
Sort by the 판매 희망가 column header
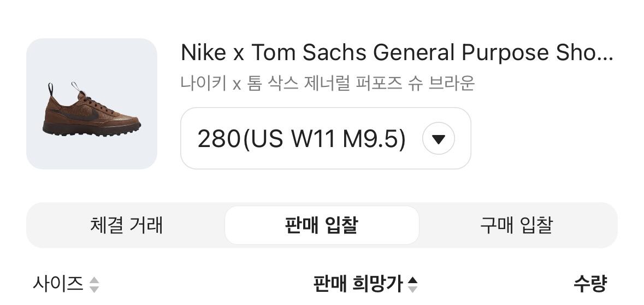point(357,284)
